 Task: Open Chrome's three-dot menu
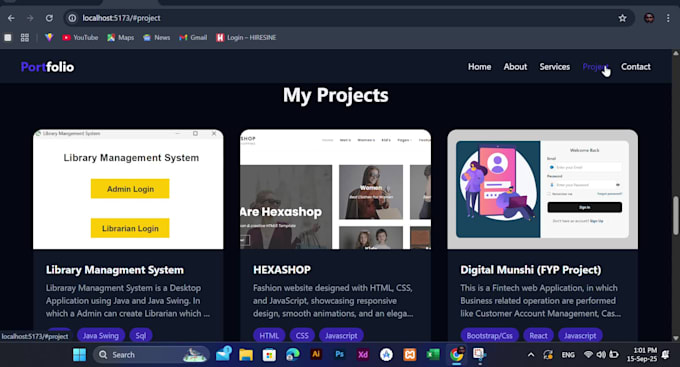(668, 18)
